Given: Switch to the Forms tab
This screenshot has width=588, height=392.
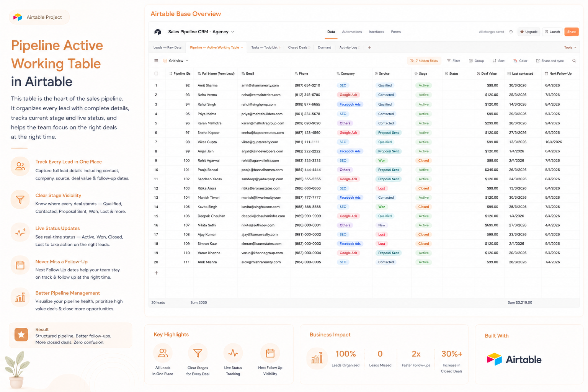Looking at the screenshot, I should tap(396, 32).
